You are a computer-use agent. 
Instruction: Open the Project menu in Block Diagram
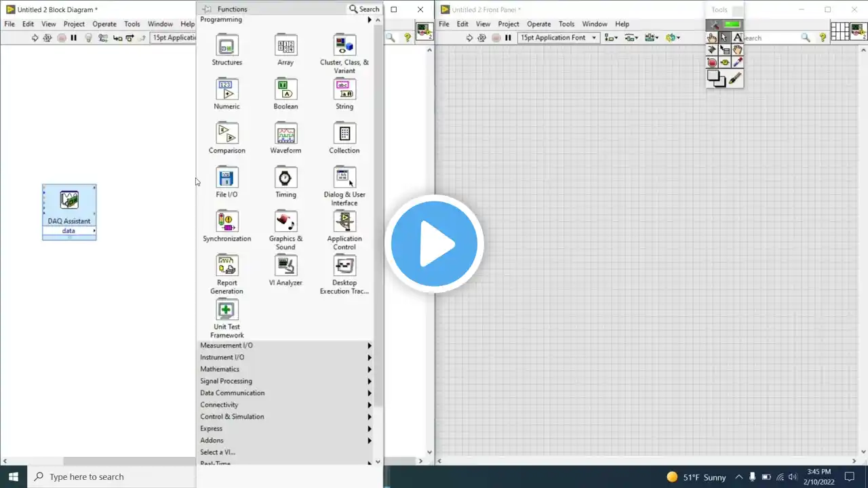click(74, 24)
